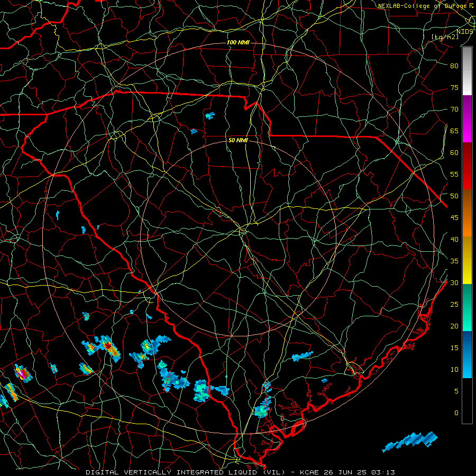Pick the blue segment of the color bar
This screenshot has width=476, height=476.
pyautogui.click(x=467, y=354)
